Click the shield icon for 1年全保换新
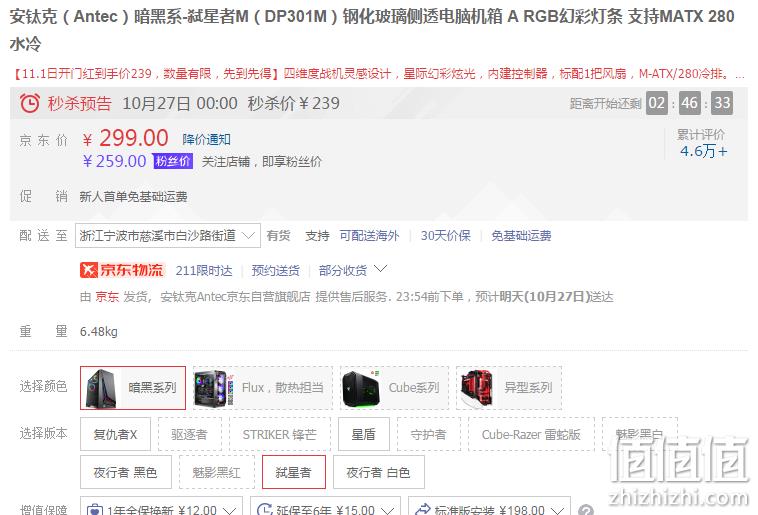The height and width of the screenshot is (515, 758). (95, 510)
